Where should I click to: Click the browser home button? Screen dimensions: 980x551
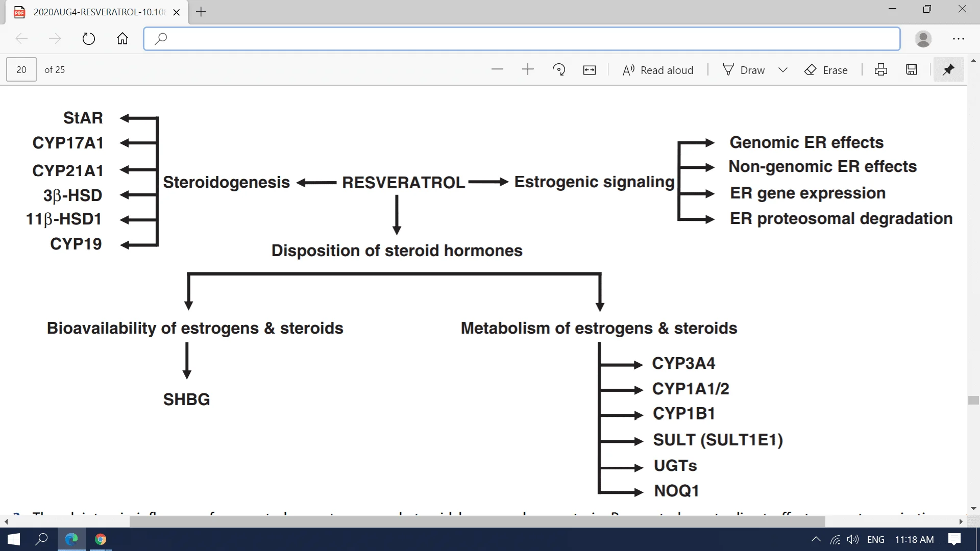pyautogui.click(x=122, y=38)
